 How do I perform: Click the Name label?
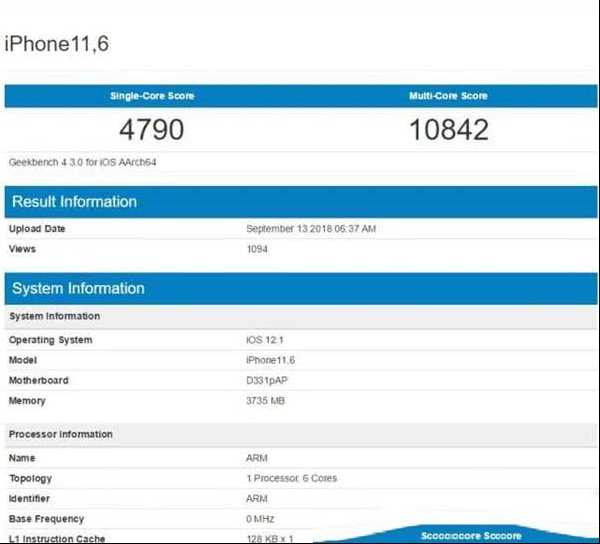point(22,458)
